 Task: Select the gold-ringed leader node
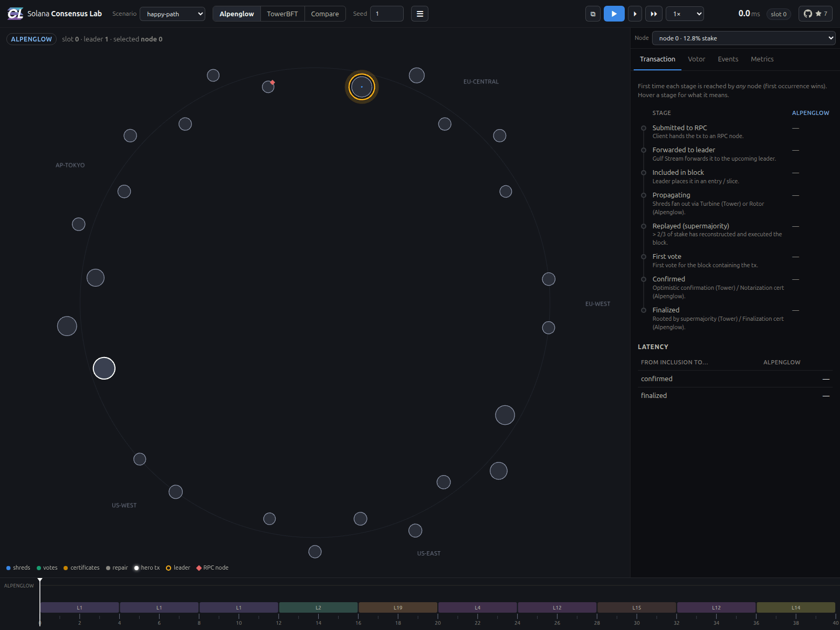point(362,87)
